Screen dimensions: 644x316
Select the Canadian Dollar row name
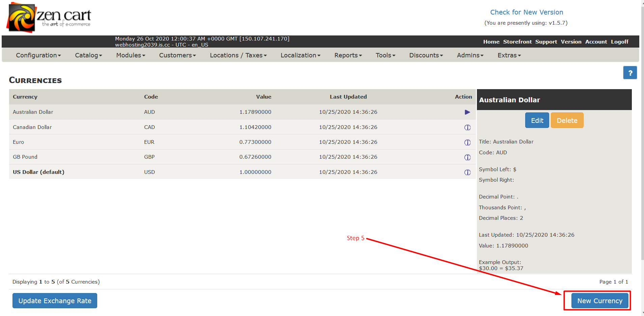[32, 127]
